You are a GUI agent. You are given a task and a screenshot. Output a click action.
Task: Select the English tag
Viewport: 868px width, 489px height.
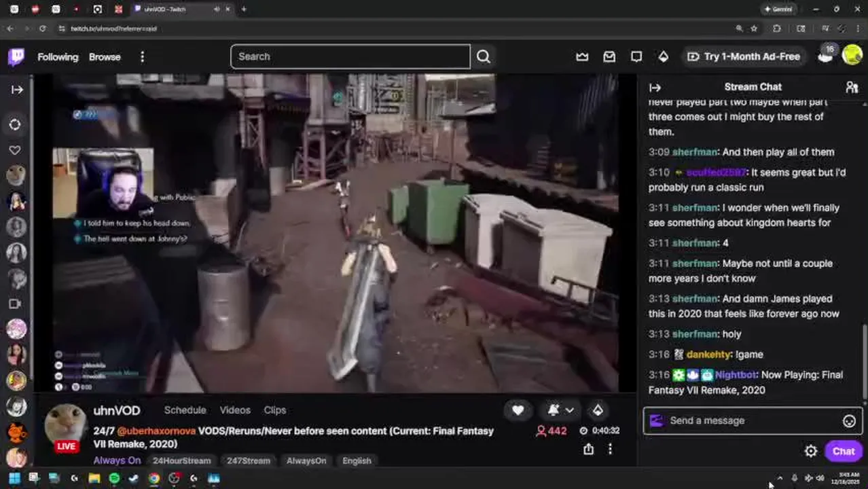[357, 460]
